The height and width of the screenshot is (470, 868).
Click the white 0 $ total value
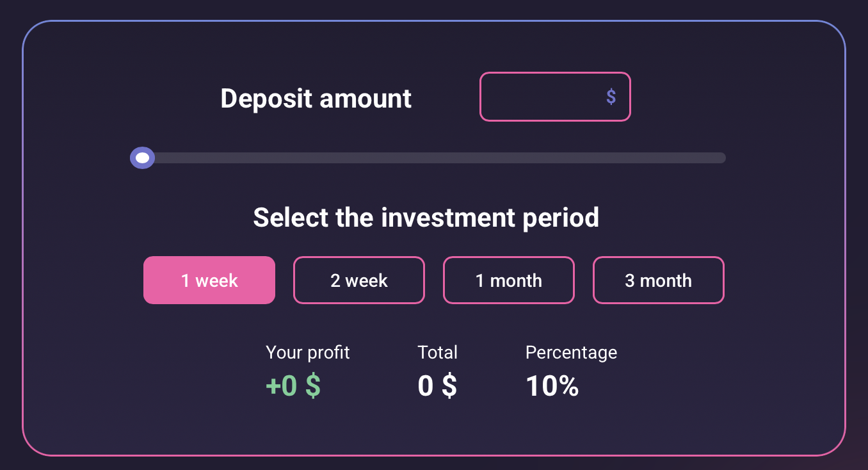[437, 386]
